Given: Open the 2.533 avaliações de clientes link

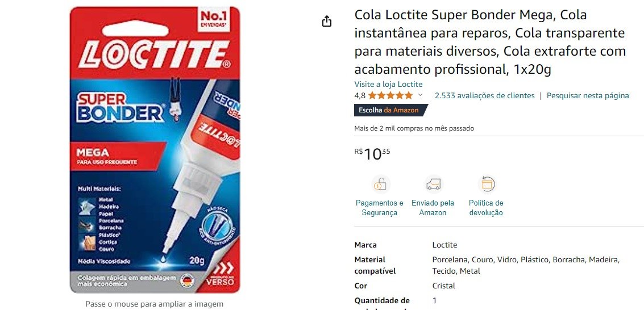Looking at the screenshot, I should (485, 95).
